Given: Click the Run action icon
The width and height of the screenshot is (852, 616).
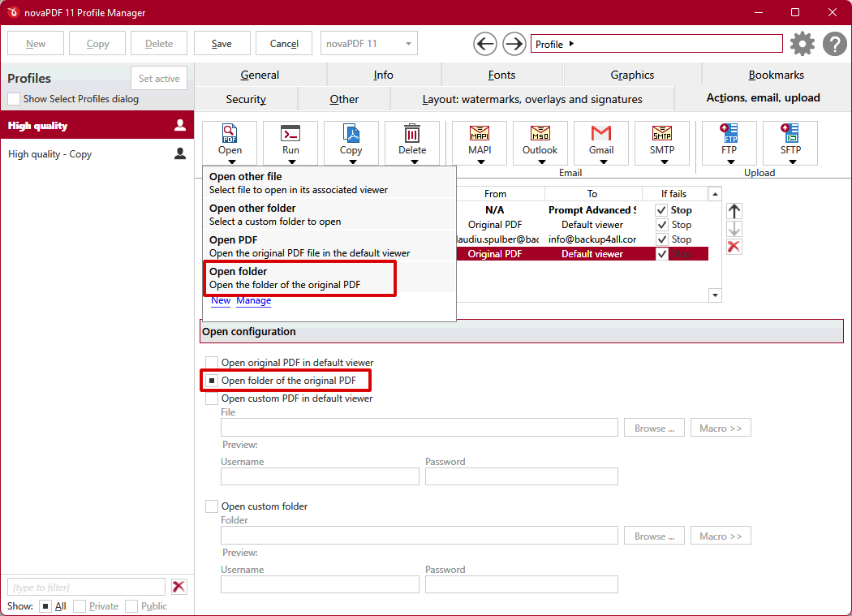Looking at the screenshot, I should [290, 136].
